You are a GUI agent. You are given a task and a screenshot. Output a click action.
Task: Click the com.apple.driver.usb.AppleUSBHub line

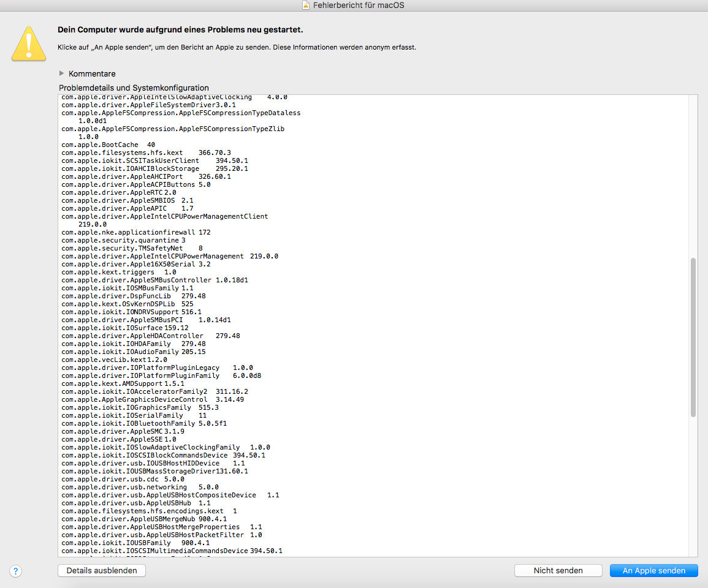pyautogui.click(x=136, y=503)
